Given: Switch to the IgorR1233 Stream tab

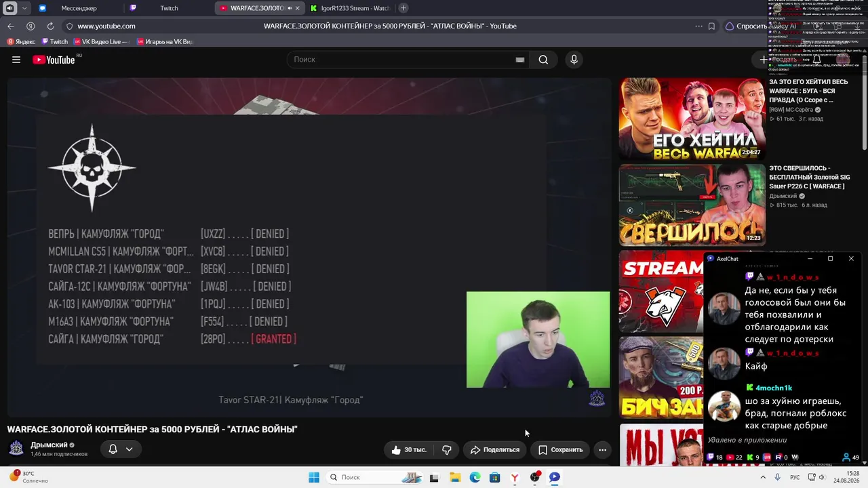Looking at the screenshot, I should tap(349, 8).
